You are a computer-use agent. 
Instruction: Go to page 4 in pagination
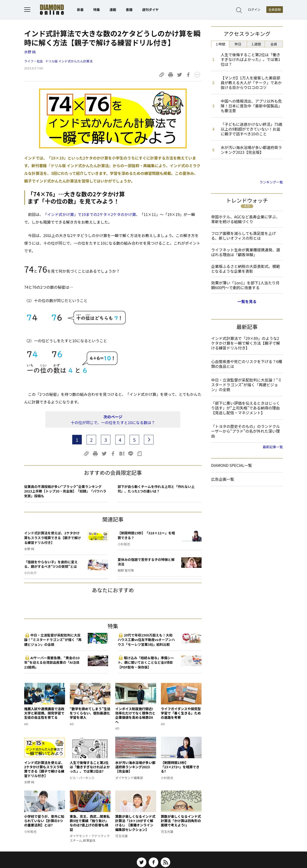tap(120, 440)
